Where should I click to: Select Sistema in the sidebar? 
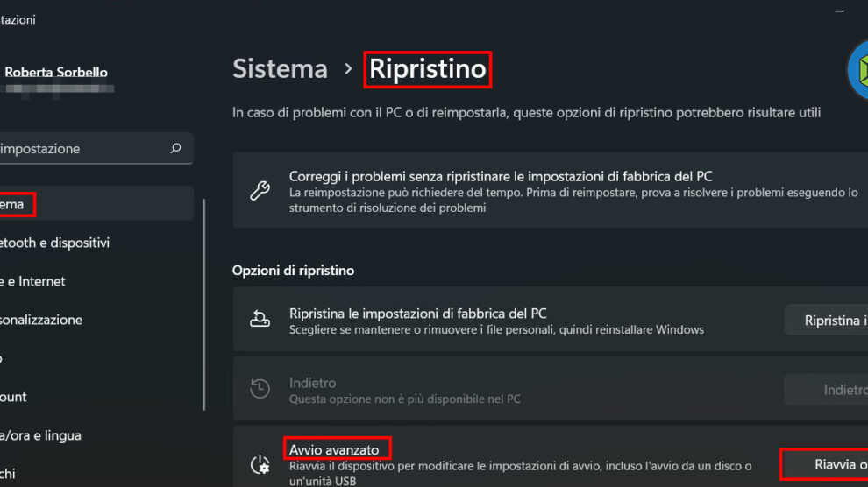(18, 204)
